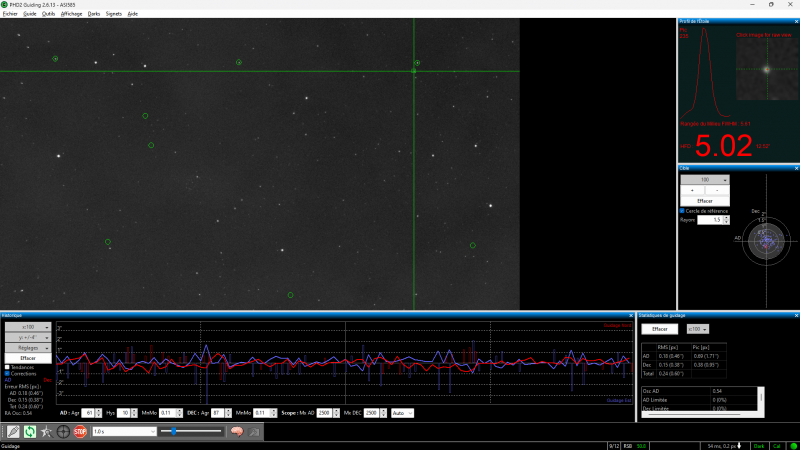Open the x:100 dropdown in Historique
This screenshot has height=450, width=800.
point(28,327)
